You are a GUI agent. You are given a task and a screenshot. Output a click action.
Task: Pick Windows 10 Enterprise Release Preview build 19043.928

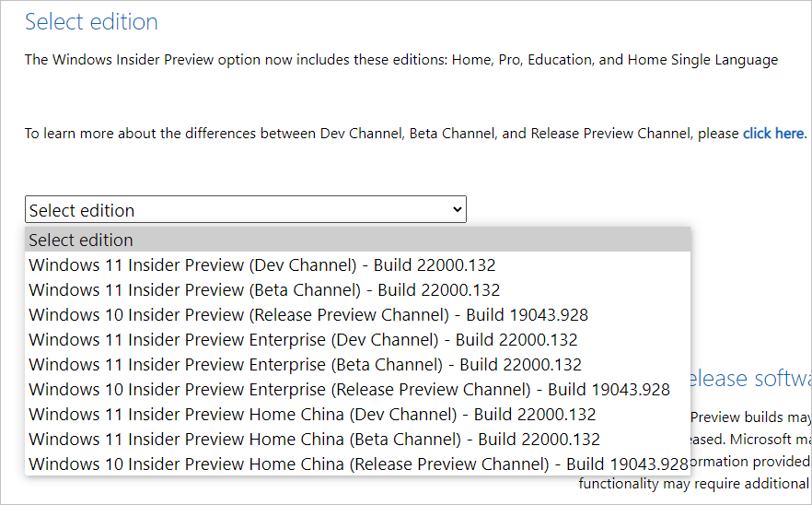[x=349, y=390]
